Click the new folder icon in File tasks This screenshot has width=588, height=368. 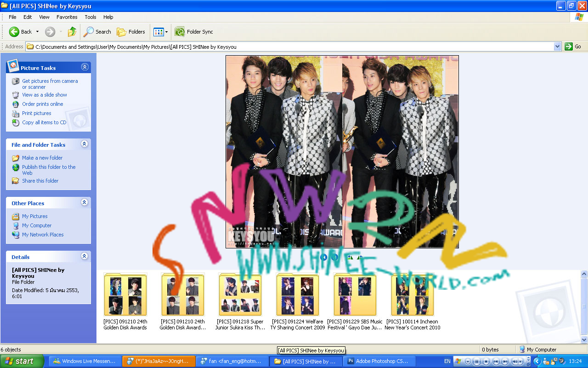(16, 158)
